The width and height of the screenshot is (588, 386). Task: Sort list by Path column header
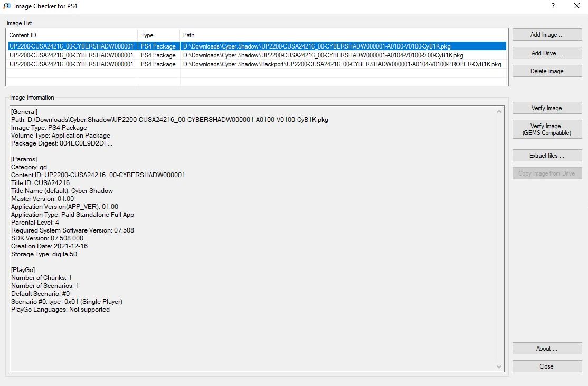[343, 35]
